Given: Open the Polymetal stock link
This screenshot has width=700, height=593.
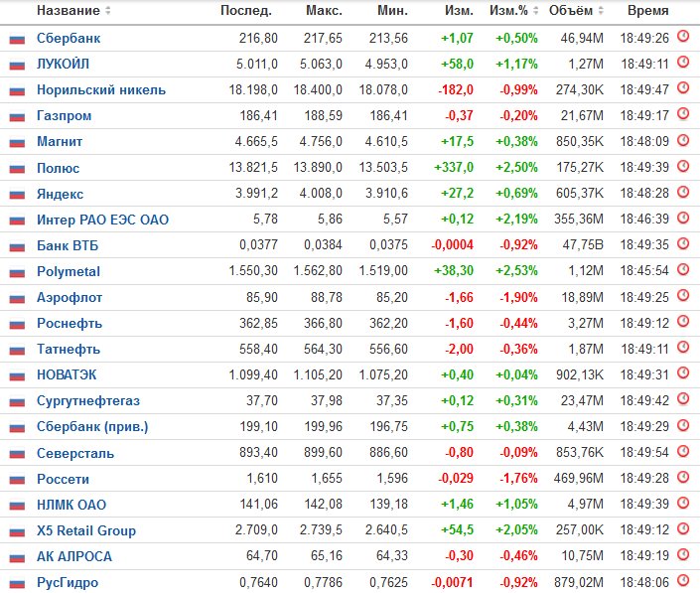Looking at the screenshot, I should [x=69, y=271].
